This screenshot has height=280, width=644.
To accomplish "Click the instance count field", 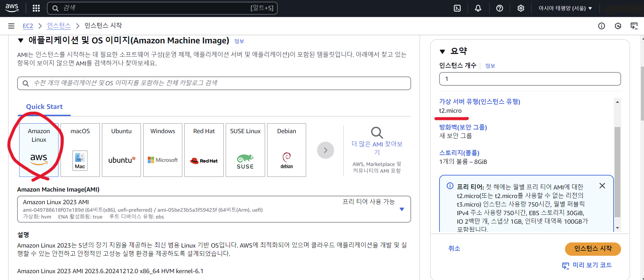I will coord(530,79).
